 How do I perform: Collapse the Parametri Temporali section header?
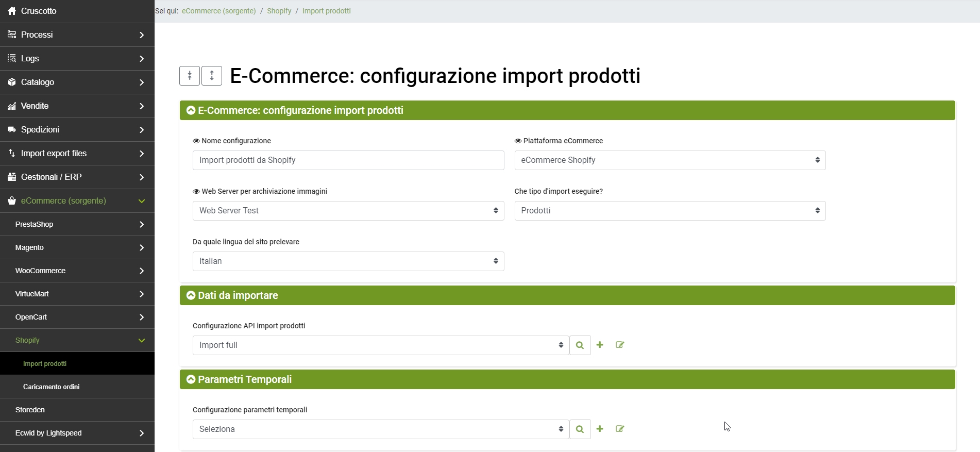(x=191, y=379)
